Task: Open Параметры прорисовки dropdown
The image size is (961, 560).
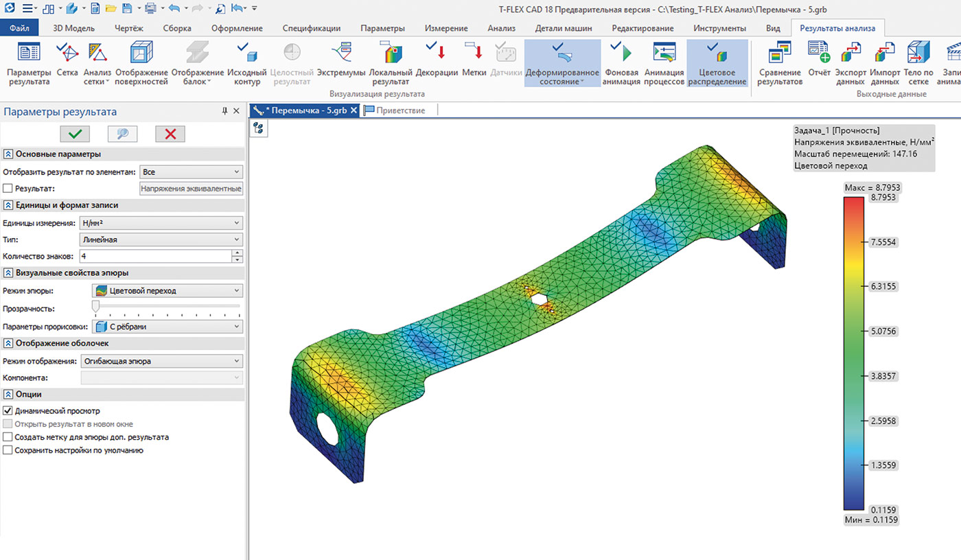Action: [167, 327]
